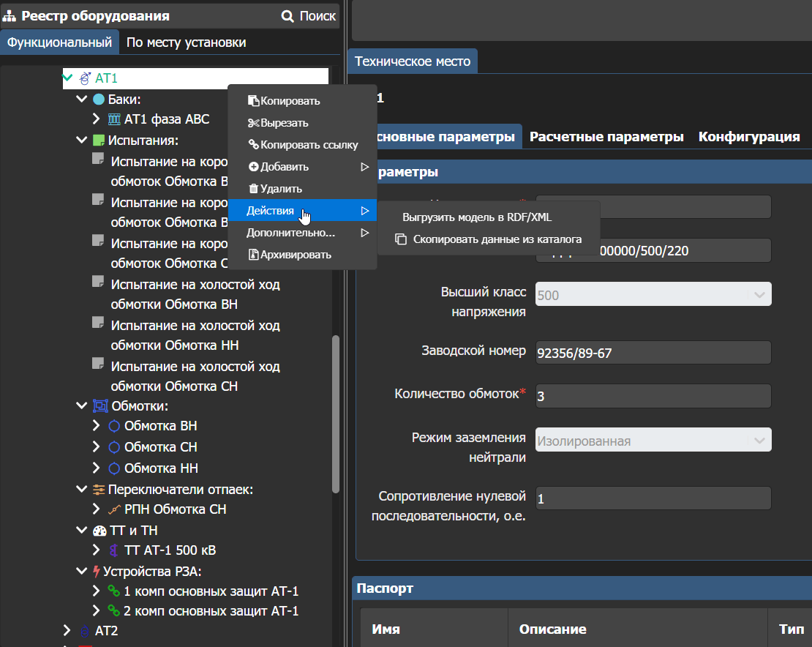Viewport: 812px width, 647px height.
Task: Click the hierarchy icon beside Реестр оборудования
Action: (x=9, y=17)
